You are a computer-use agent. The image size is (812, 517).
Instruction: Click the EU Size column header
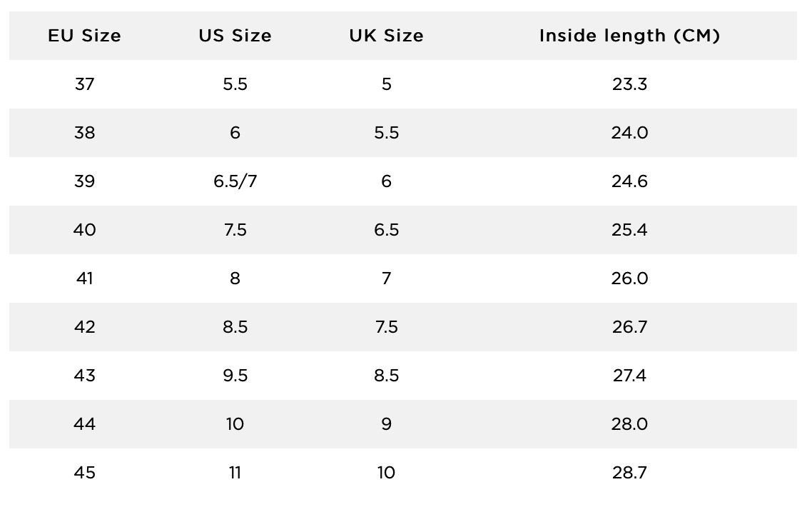pyautogui.click(x=84, y=36)
